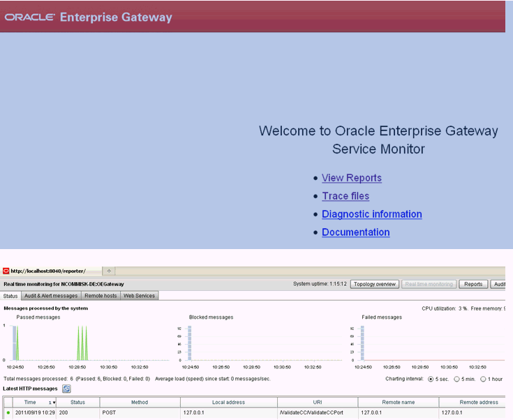Click the Total messages processed summary text
513x420 pixels.
(77, 379)
